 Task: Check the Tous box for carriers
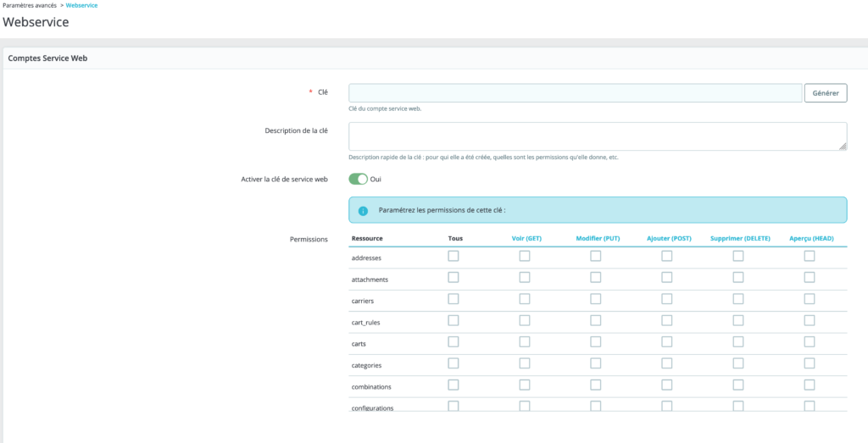453,299
